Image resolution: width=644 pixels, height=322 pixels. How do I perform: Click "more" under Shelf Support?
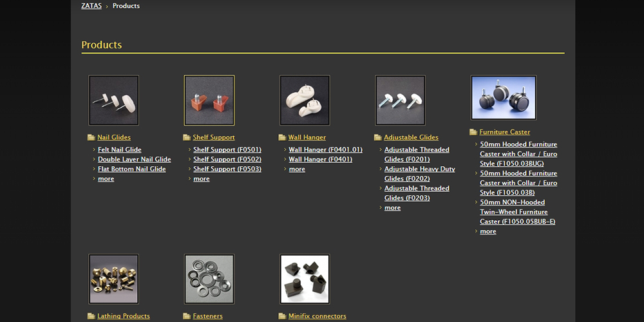[x=201, y=178]
